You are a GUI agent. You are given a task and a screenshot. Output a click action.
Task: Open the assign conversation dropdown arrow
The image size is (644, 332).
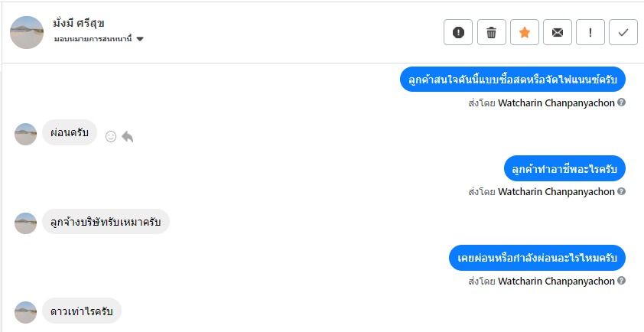[x=141, y=39]
